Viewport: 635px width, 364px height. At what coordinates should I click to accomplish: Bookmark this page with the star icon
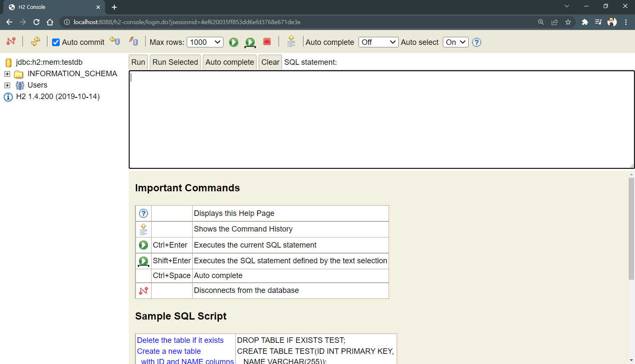[568, 22]
